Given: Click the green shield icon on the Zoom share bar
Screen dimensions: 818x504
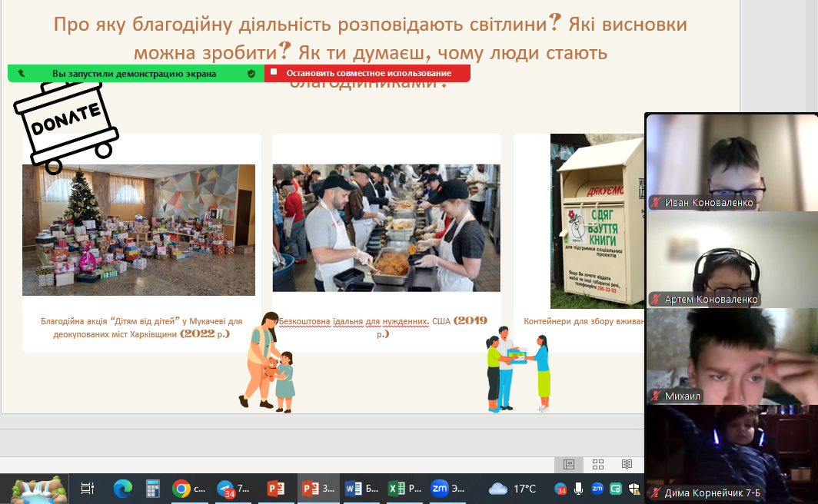Looking at the screenshot, I should 251,74.
